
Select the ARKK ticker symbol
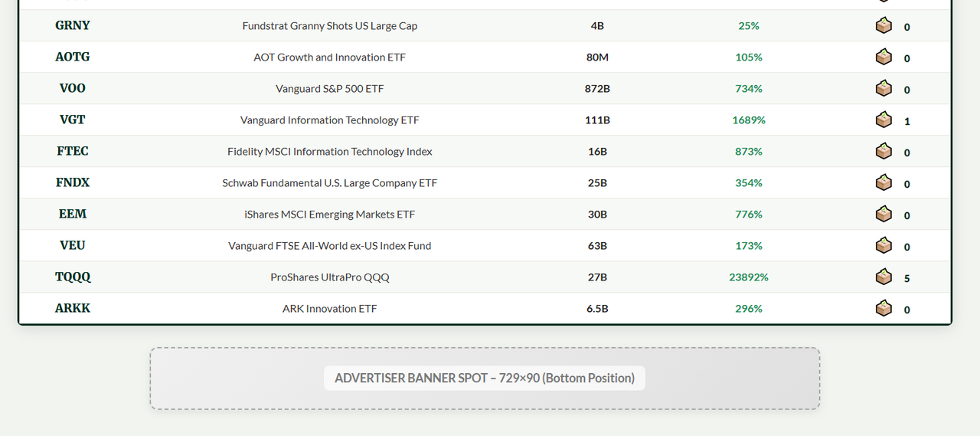tap(73, 308)
